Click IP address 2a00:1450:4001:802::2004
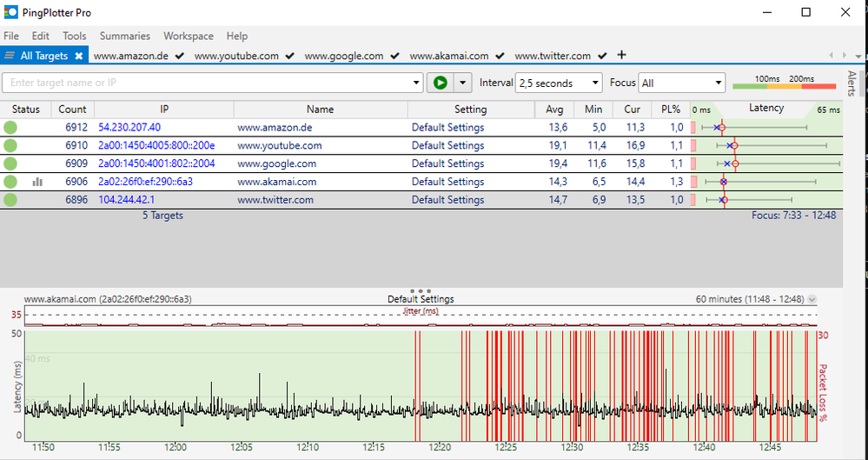Screen dimensions: 868x460 (x=156, y=164)
